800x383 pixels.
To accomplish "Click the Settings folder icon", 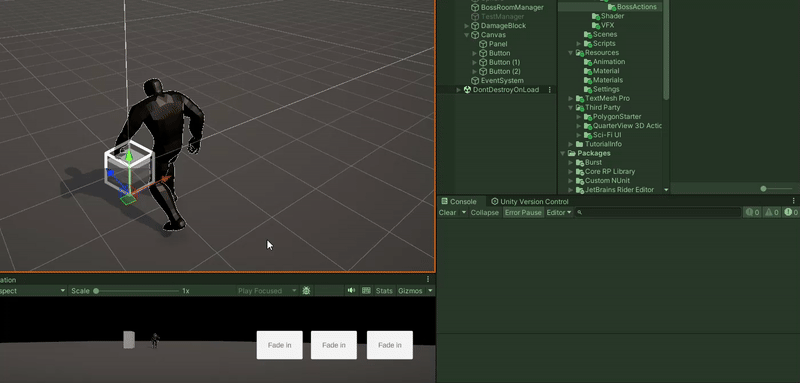I will [x=588, y=89].
